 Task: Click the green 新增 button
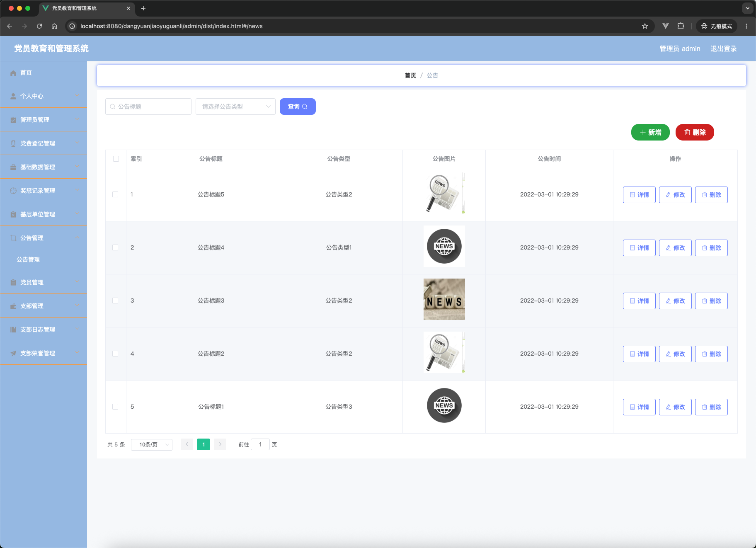click(x=650, y=132)
